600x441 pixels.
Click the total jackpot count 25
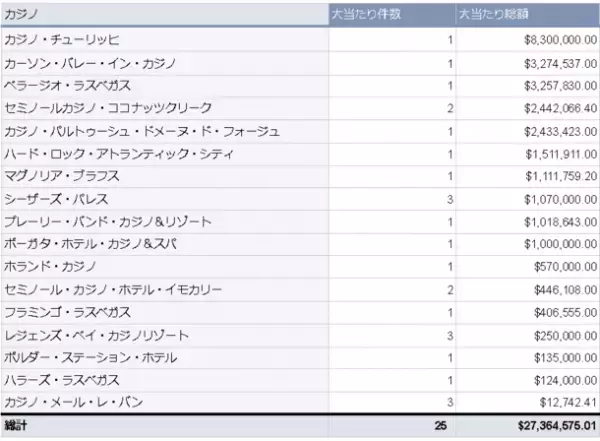coord(440,425)
